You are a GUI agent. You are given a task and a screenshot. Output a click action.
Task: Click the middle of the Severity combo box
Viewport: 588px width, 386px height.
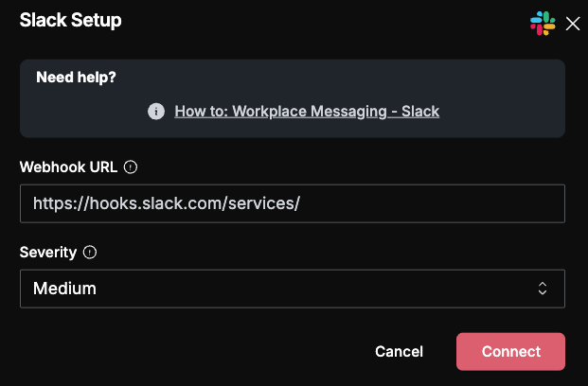(293, 289)
